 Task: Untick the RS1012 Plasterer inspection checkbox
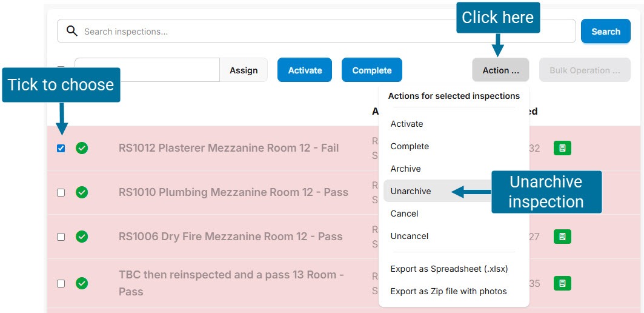pos(61,148)
